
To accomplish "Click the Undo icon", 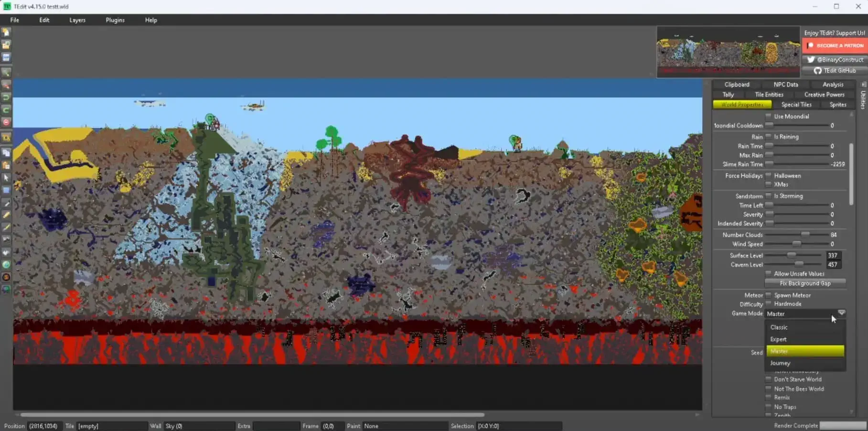I will tap(6, 97).
